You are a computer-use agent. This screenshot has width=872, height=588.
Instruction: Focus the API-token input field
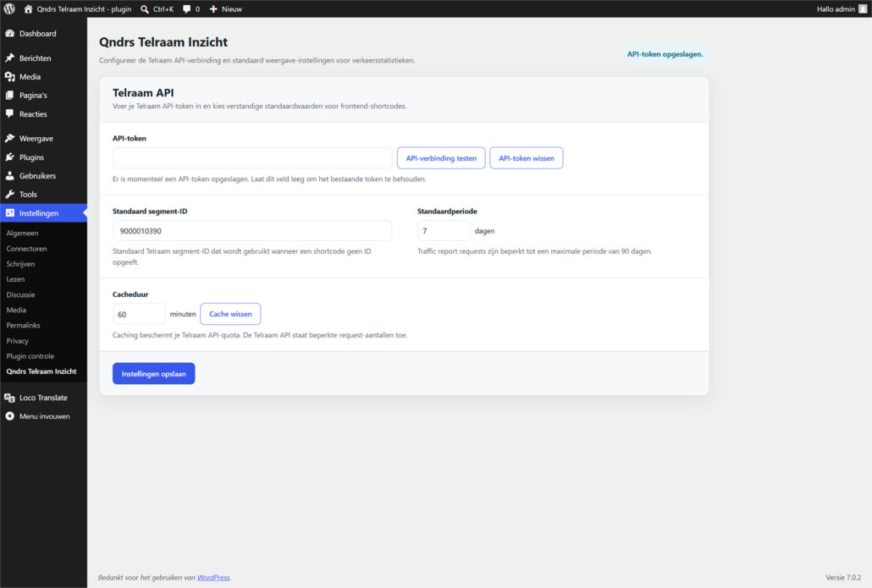click(x=252, y=158)
